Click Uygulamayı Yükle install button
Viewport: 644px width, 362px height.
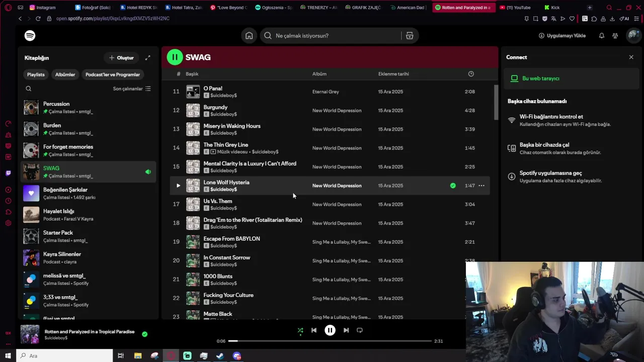[562, 36]
